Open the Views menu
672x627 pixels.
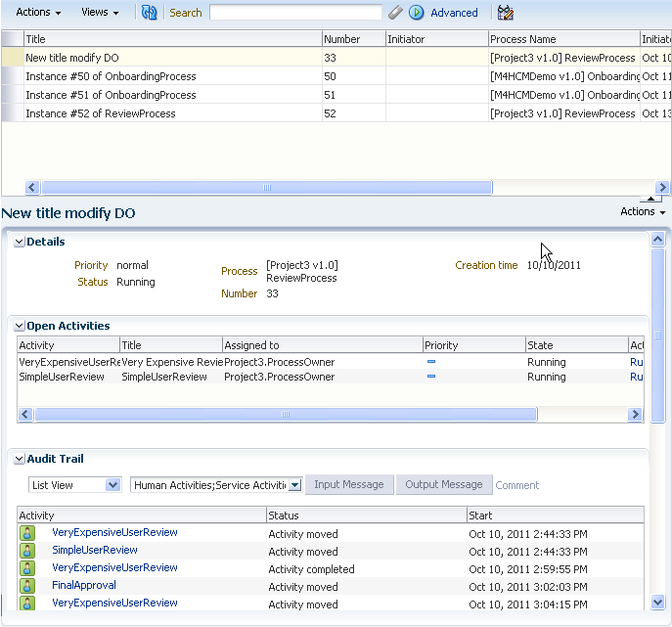pyautogui.click(x=100, y=13)
